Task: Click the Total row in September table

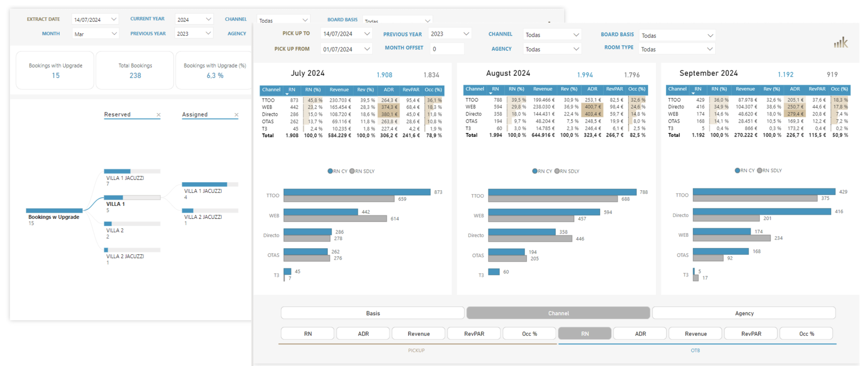Action: point(758,135)
